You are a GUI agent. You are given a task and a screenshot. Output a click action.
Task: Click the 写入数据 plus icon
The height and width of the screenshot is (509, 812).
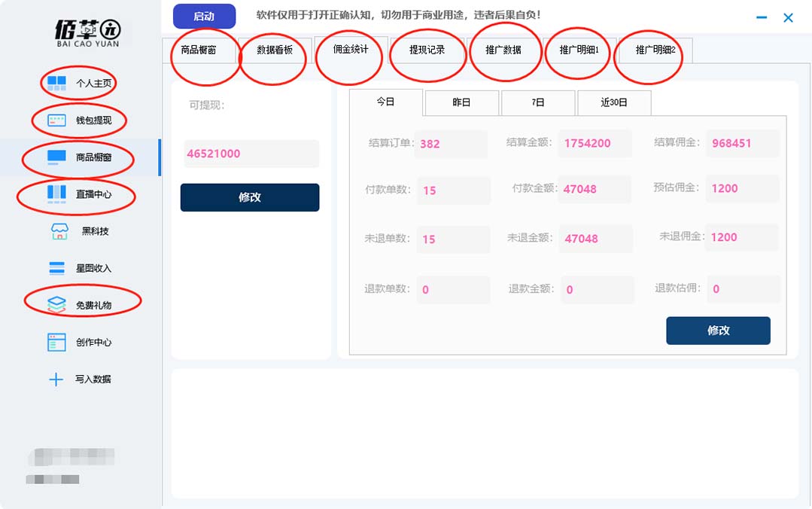click(56, 379)
